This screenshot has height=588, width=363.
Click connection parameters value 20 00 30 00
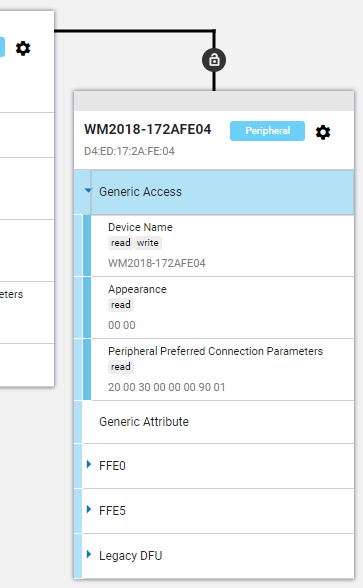point(167,387)
